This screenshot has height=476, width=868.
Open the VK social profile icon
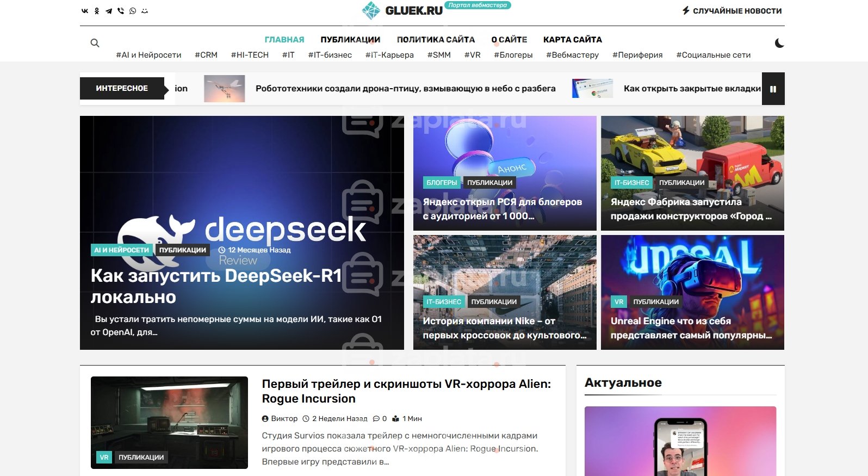(x=85, y=11)
